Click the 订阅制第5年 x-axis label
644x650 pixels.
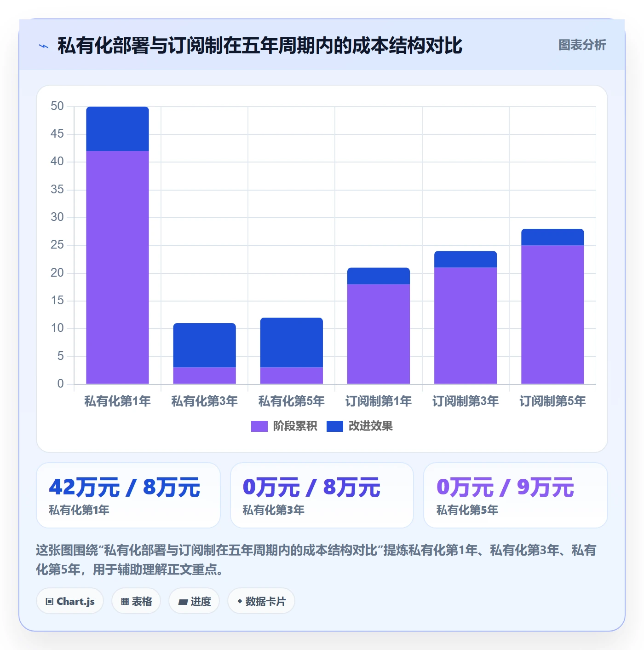(x=552, y=401)
